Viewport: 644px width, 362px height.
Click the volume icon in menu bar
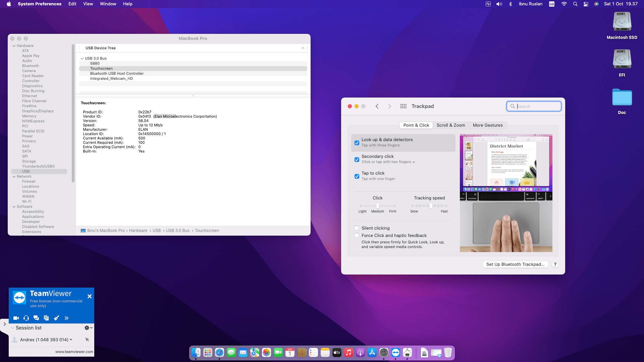[x=499, y=4]
